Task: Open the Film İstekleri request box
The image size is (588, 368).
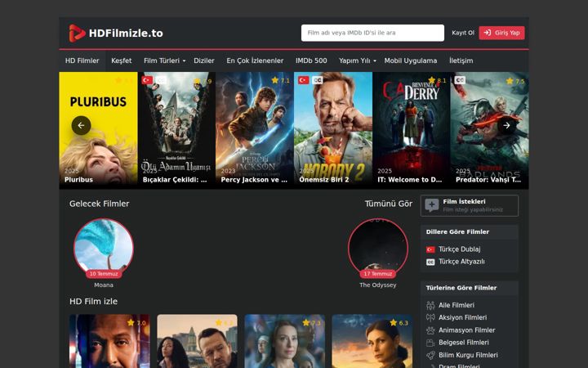Action: click(470, 205)
